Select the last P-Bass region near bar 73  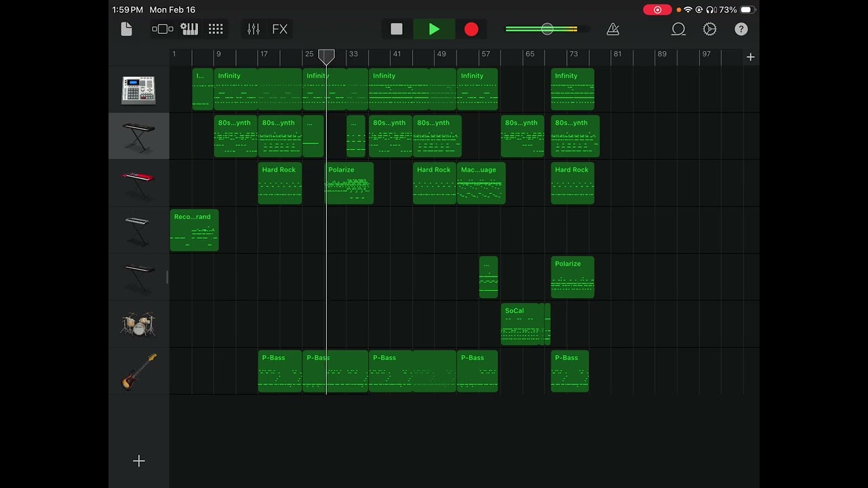pos(570,371)
